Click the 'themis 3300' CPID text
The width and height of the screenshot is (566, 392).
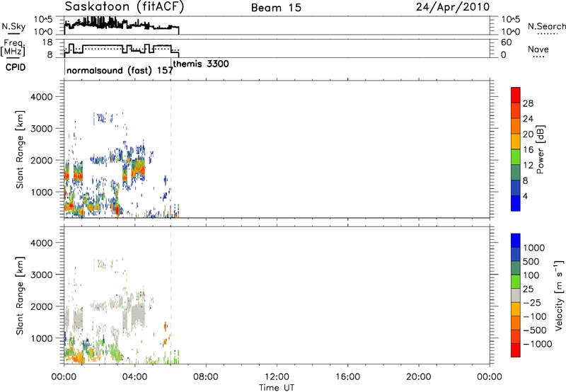coord(201,64)
